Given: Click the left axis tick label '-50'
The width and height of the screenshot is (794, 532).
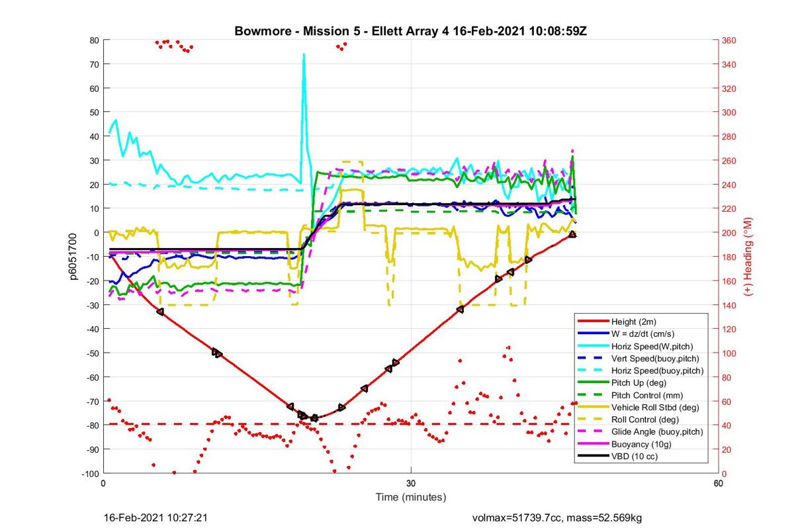Looking at the screenshot, I should tap(92, 353).
